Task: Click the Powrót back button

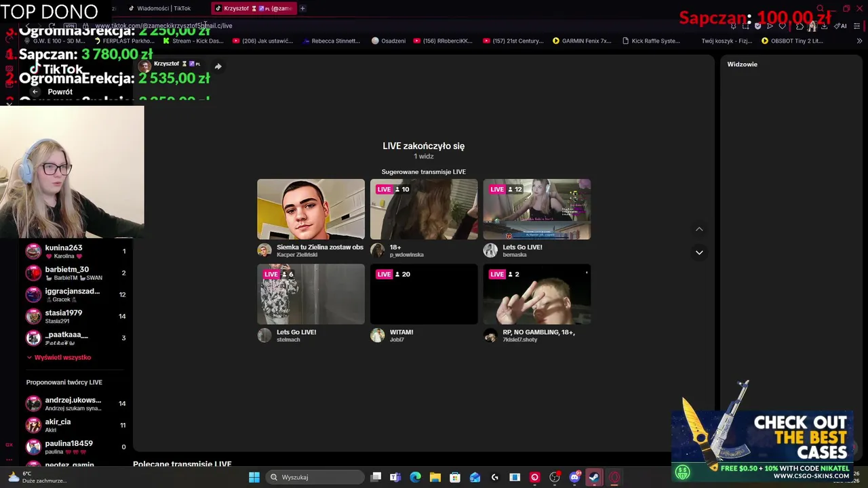Action: [52, 91]
